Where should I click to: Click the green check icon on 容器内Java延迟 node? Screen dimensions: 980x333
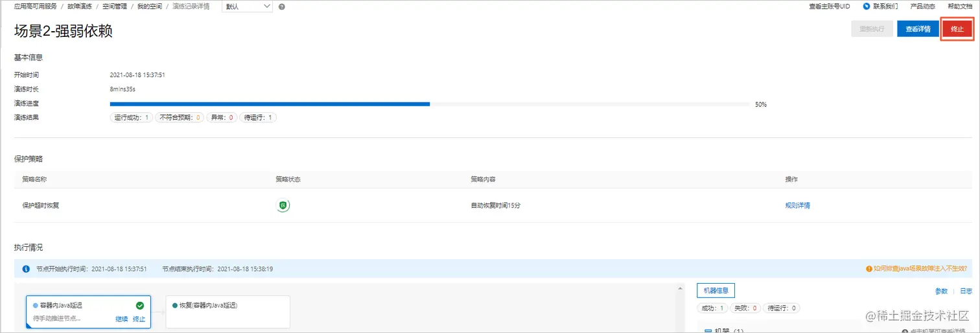click(140, 306)
